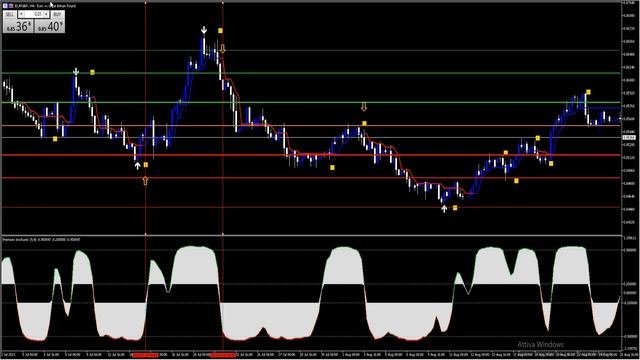Select the white down arrow at the highest peak
Image resolution: width=640 pixels, height=360 pixels.
[x=204, y=30]
